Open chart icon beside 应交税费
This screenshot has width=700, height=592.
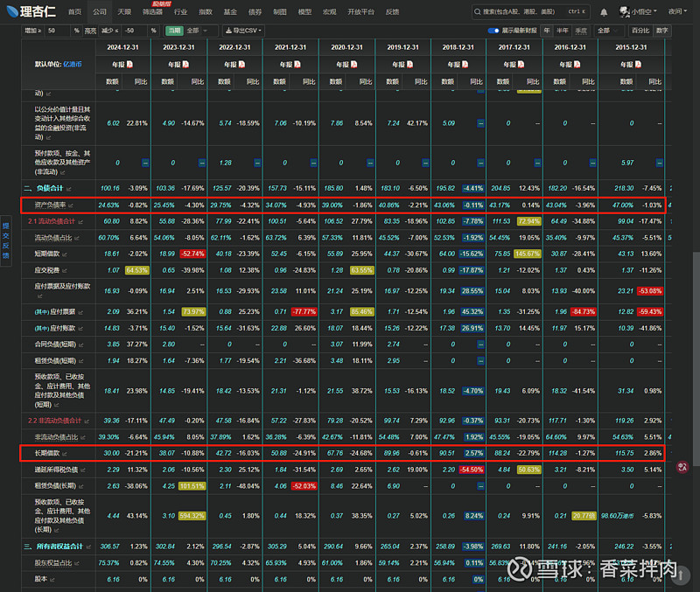[x=65, y=271]
